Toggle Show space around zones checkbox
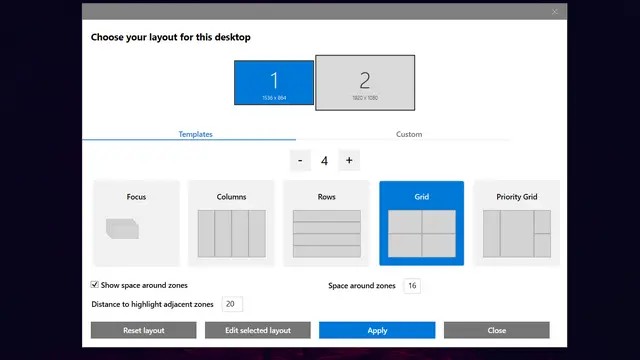 coord(94,284)
